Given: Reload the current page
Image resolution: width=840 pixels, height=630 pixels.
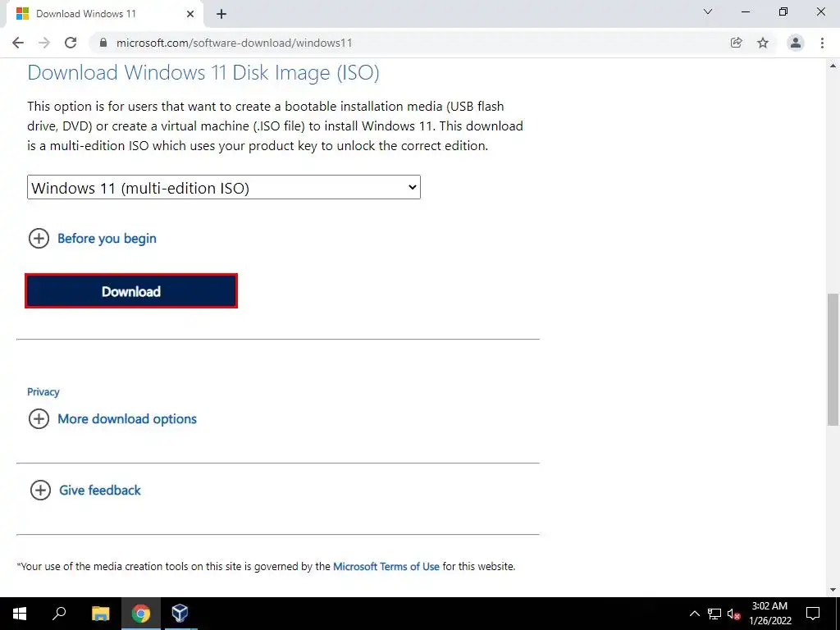Looking at the screenshot, I should tap(71, 43).
